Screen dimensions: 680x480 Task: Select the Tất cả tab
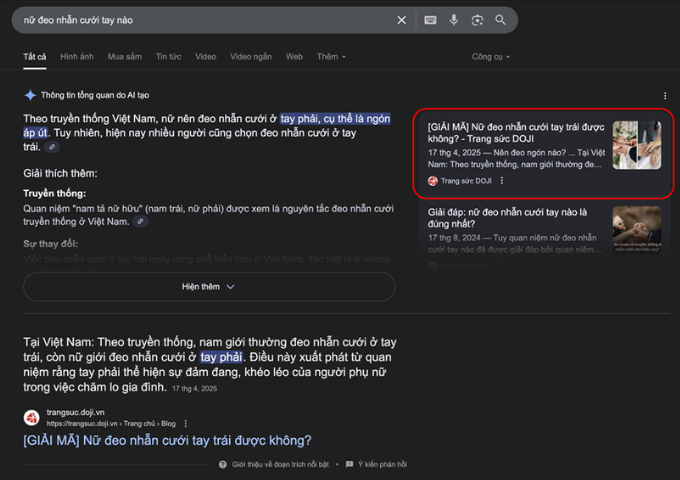pyautogui.click(x=35, y=57)
